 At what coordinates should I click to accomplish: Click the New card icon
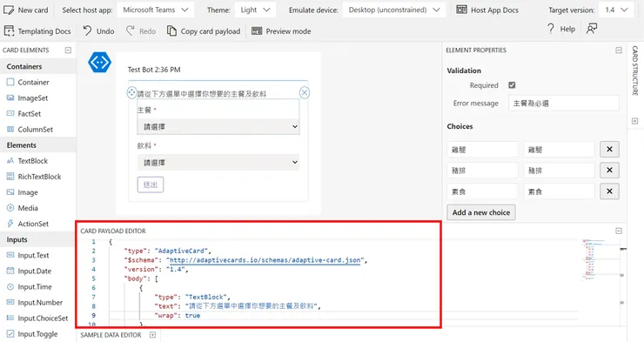(8, 10)
